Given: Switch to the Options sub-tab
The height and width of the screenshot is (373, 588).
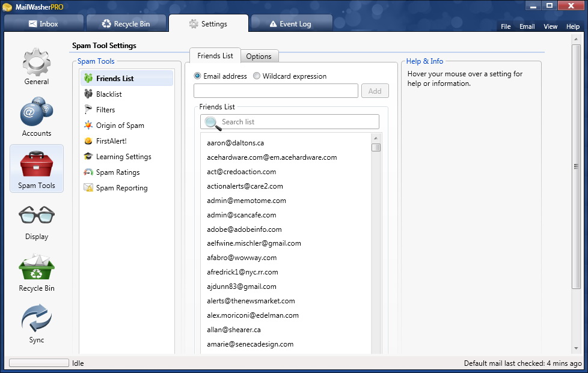Looking at the screenshot, I should (259, 56).
